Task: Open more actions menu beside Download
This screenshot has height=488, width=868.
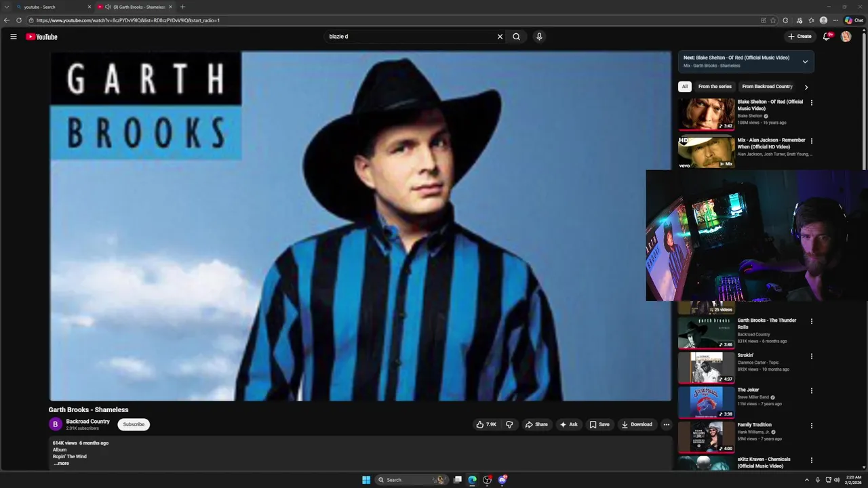Action: (x=666, y=424)
